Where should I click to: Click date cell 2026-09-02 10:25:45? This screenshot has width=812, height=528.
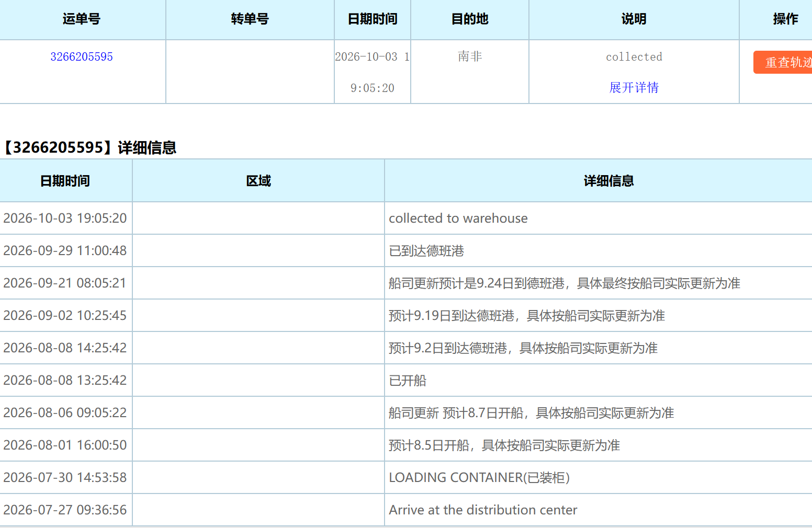tap(65, 315)
